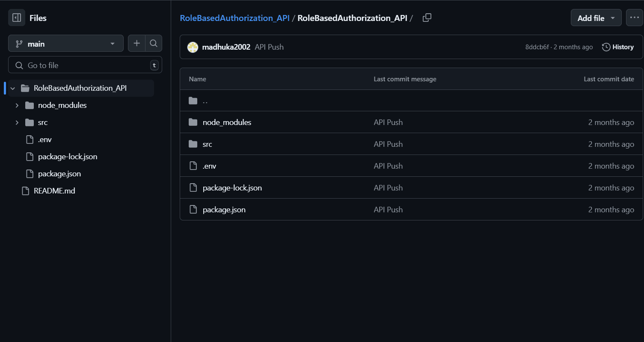Open API Push commit for package-lock.json row
This screenshot has height=342, width=644.
point(388,188)
